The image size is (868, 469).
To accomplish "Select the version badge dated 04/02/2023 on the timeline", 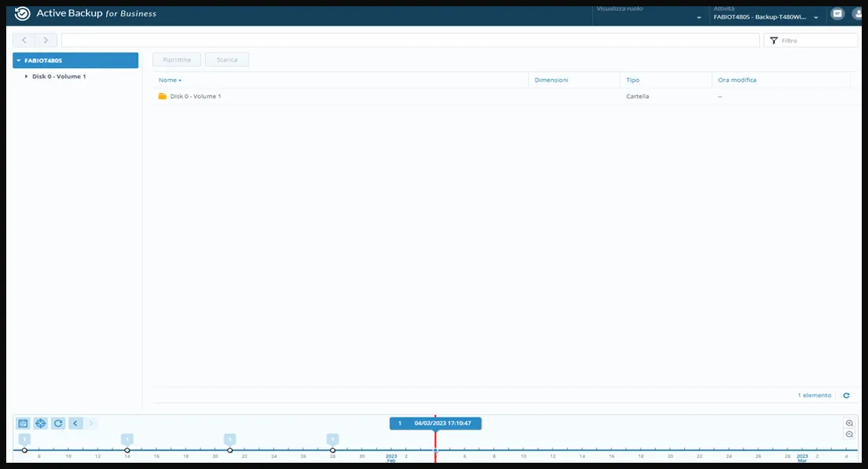I will 435,423.
